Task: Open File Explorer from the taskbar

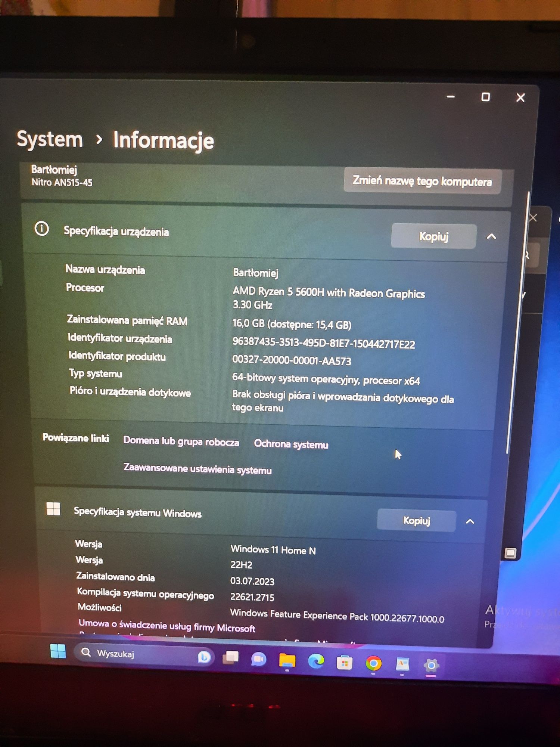Action: [287, 660]
